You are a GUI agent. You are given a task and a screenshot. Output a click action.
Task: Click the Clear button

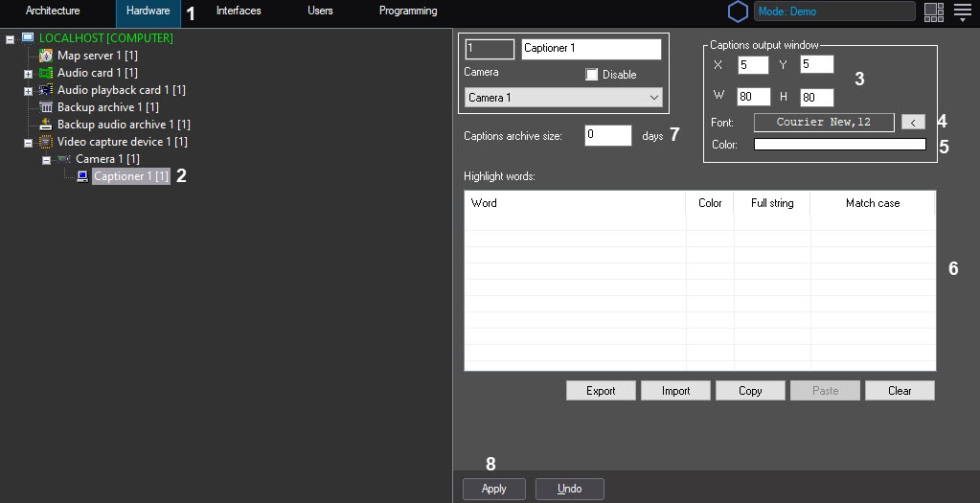(x=900, y=391)
